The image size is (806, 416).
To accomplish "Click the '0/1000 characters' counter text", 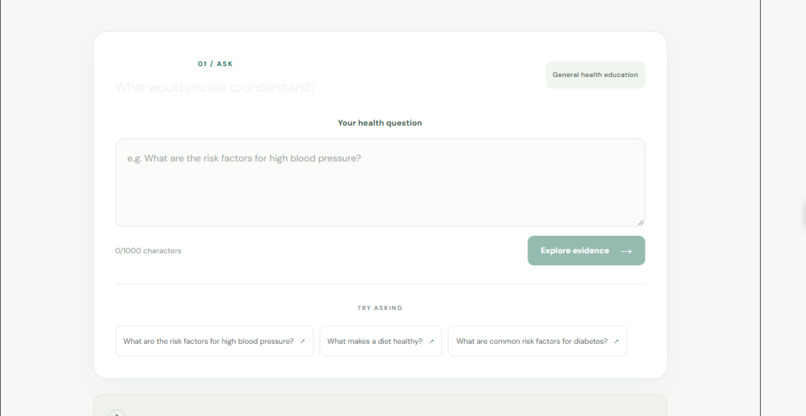I will (x=148, y=251).
